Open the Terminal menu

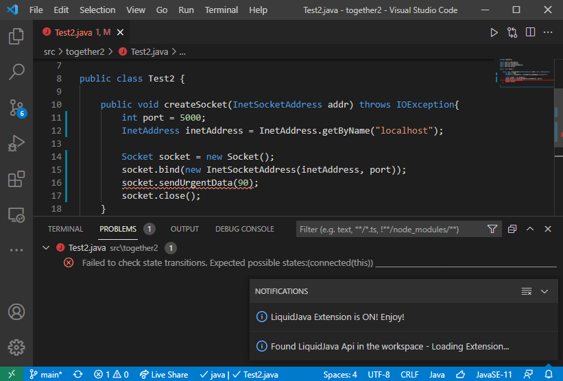221,10
